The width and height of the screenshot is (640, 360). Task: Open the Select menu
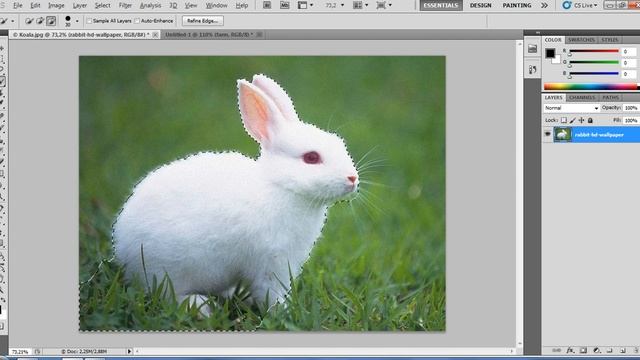102,5
